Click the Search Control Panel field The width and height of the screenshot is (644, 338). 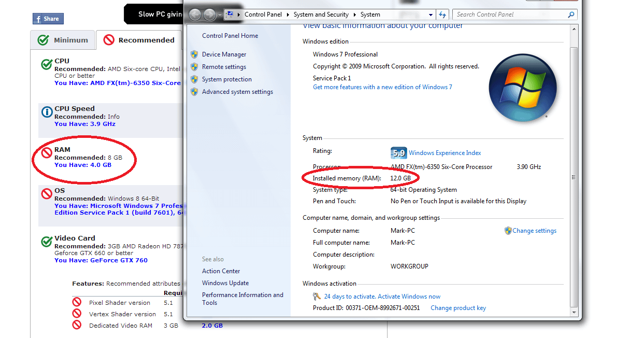click(x=514, y=15)
